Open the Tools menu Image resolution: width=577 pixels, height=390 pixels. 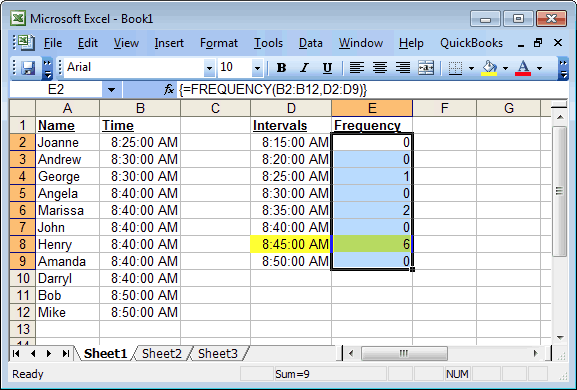coord(268,43)
